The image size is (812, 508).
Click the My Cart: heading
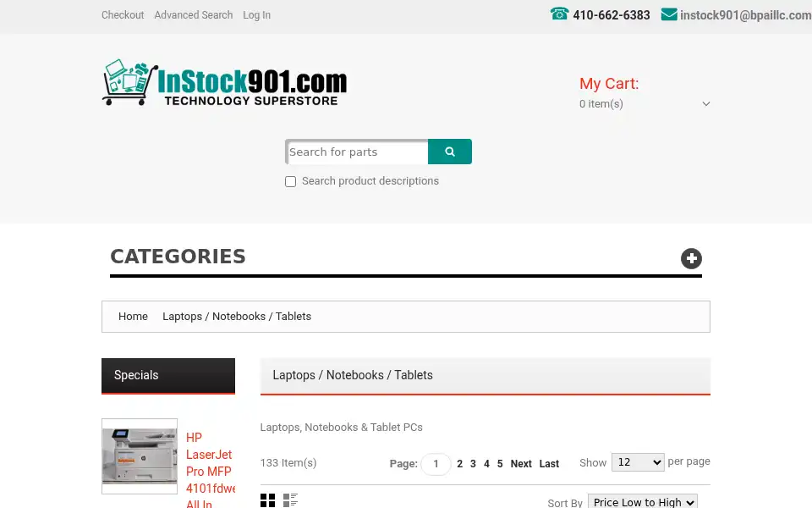tap(609, 84)
